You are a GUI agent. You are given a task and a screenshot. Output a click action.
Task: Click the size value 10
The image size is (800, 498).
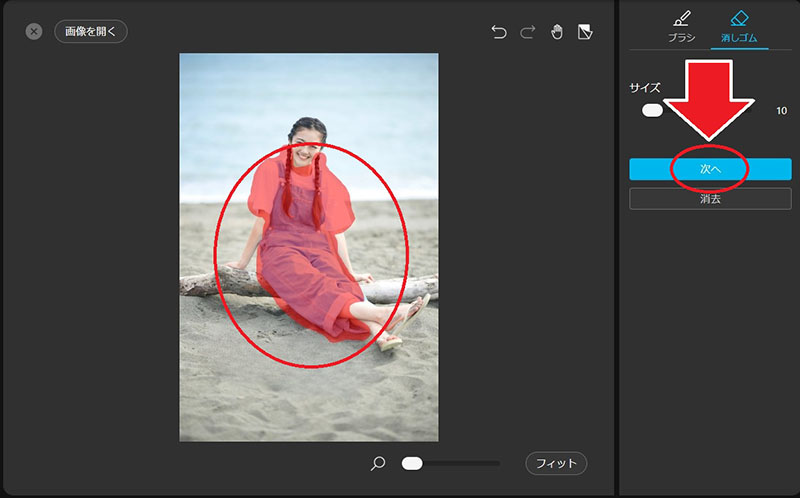click(x=781, y=111)
